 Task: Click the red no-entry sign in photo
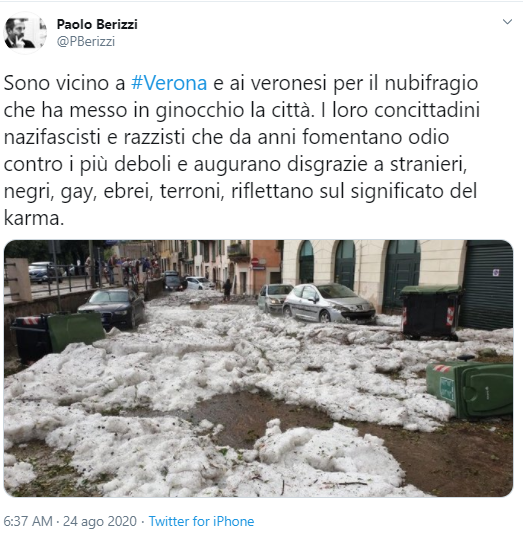pos(255,262)
